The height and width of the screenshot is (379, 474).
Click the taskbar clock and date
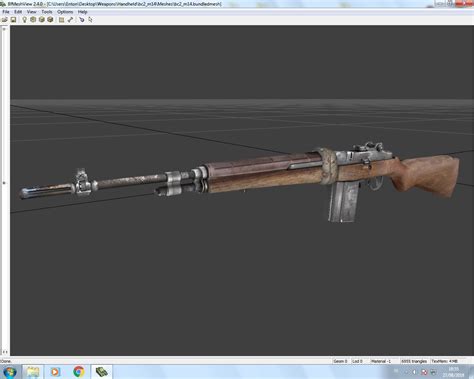[x=453, y=372]
